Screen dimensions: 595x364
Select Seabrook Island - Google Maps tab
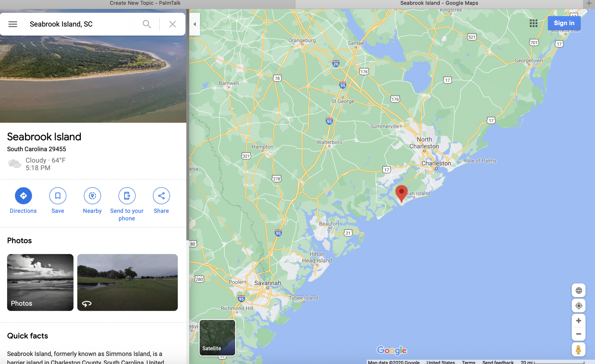(x=439, y=3)
